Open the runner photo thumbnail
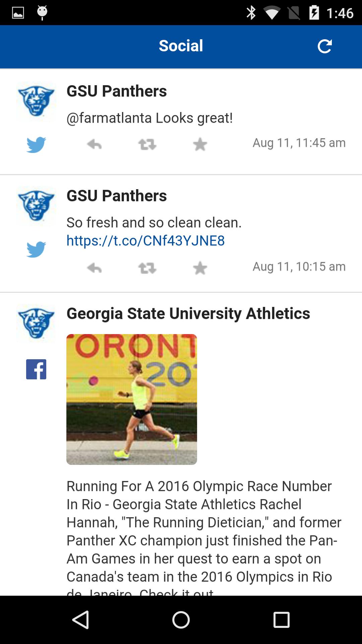362x644 pixels. coord(132,399)
